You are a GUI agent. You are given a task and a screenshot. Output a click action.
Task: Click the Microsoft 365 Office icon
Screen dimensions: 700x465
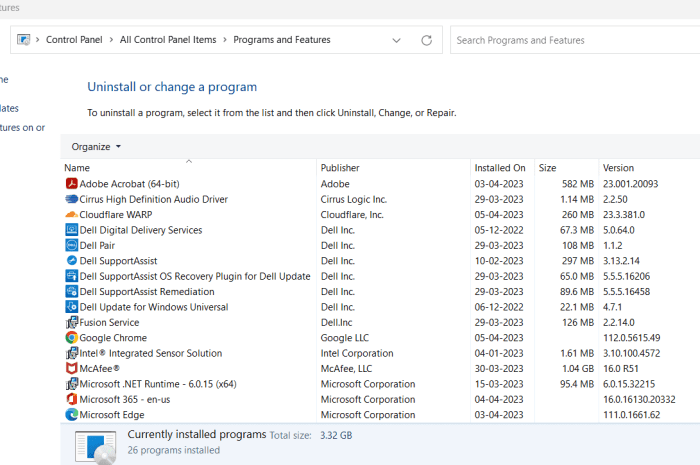pos(71,399)
